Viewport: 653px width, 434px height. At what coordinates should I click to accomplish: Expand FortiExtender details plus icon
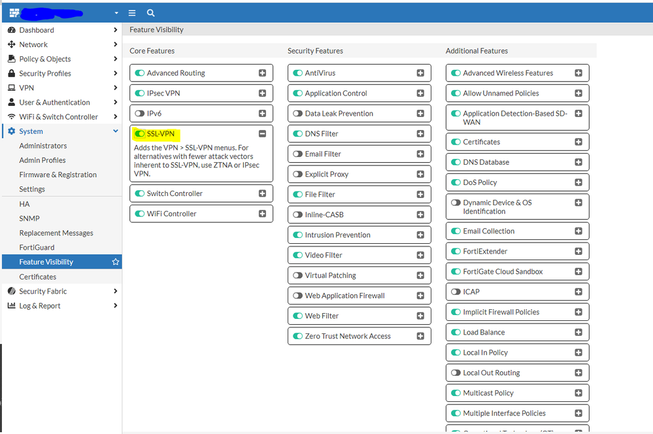[x=578, y=251]
